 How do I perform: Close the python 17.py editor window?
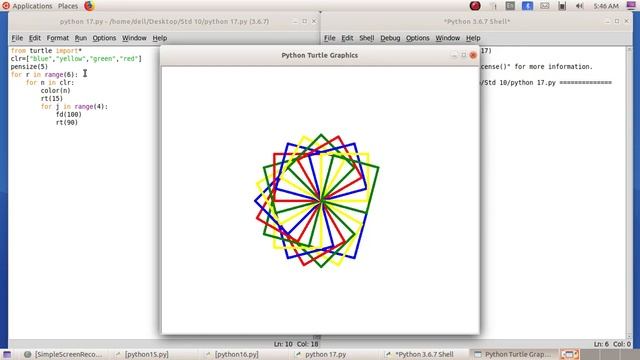(314, 21)
